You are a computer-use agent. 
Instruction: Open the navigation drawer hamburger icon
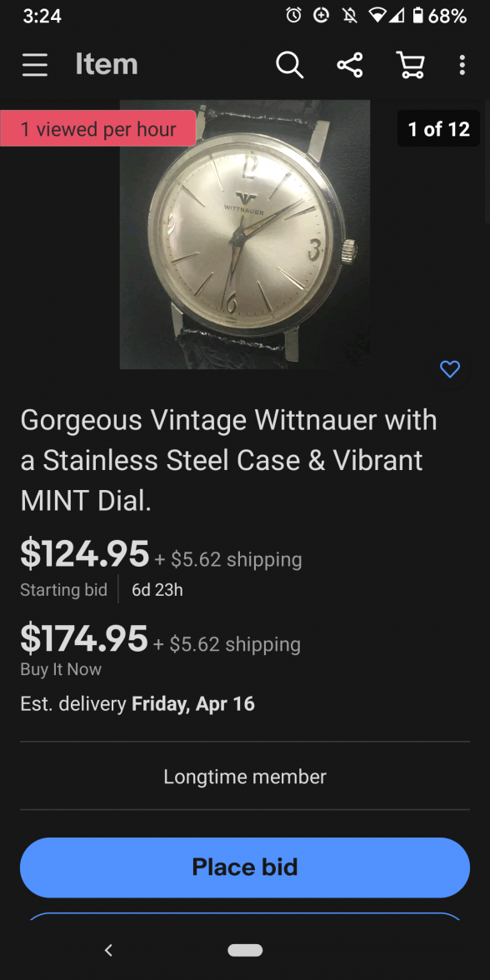(34, 64)
